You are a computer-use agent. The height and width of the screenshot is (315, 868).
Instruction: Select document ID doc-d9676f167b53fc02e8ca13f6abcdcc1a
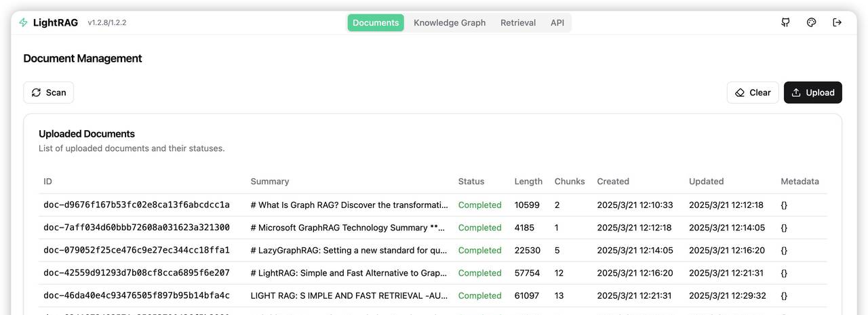pyautogui.click(x=136, y=205)
